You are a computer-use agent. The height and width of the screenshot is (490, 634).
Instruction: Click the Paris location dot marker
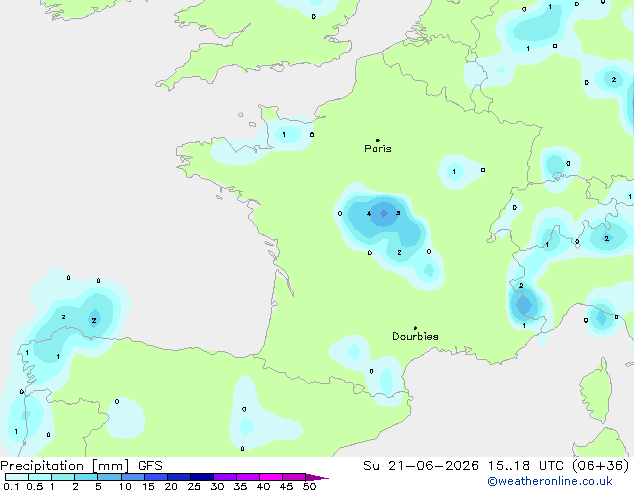click(378, 140)
